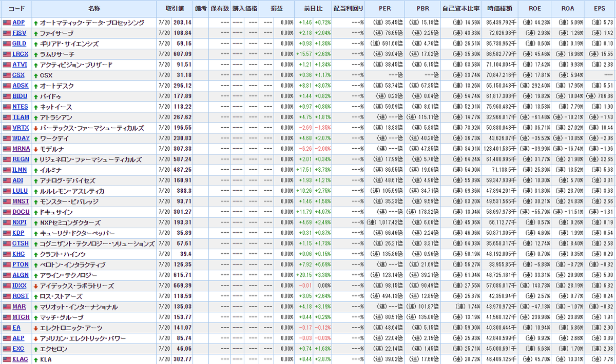The height and width of the screenshot is (364, 616).
Task: Click the PBR column header
Action: pos(422,9)
